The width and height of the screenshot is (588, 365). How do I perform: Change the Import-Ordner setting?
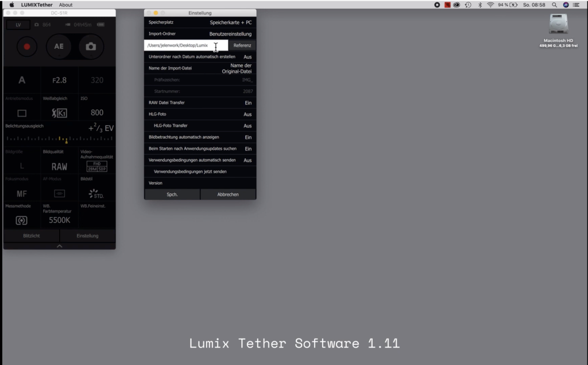[x=232, y=34]
